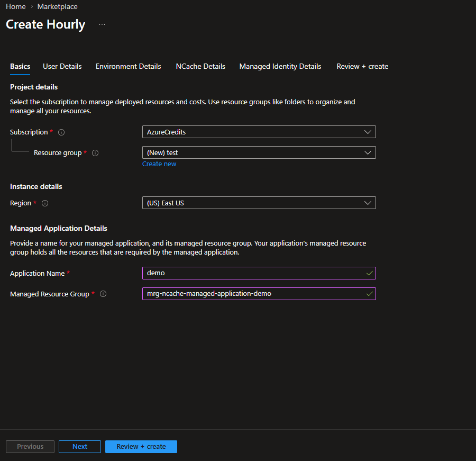The height and width of the screenshot is (461, 476).
Task: Open the ellipsis menu beside Create Hourly
Action: click(x=102, y=24)
